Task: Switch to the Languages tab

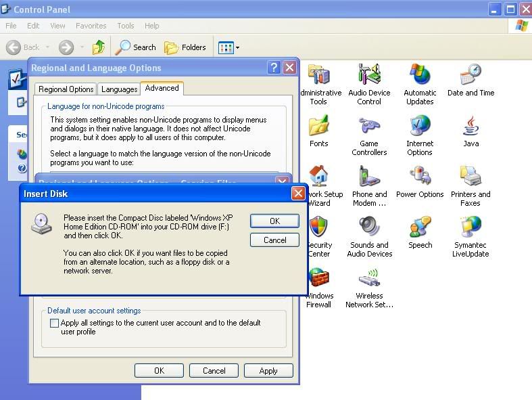Action: pyautogui.click(x=119, y=89)
